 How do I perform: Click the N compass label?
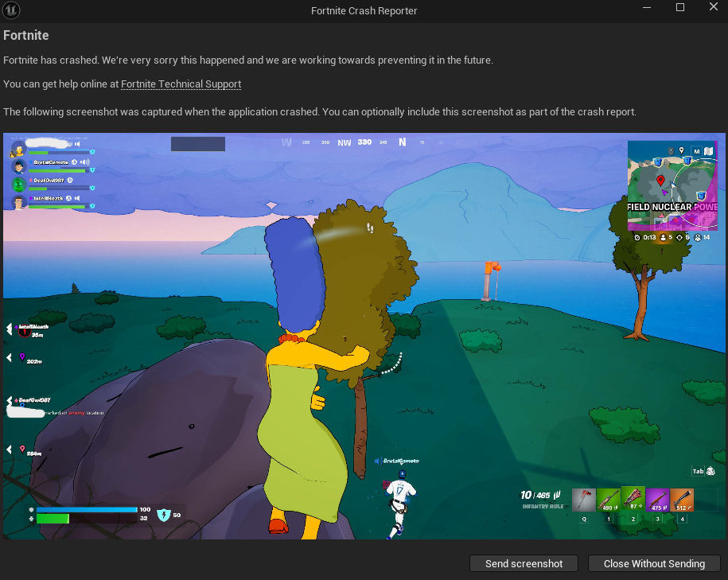click(x=403, y=142)
